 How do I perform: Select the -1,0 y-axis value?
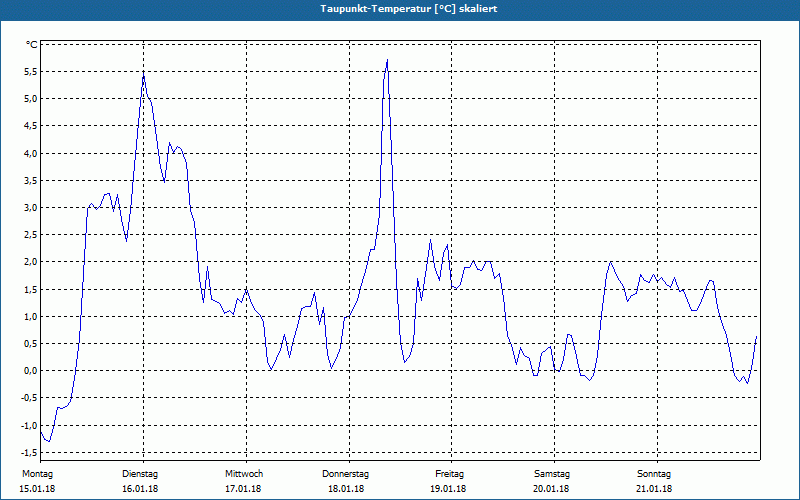(29, 426)
